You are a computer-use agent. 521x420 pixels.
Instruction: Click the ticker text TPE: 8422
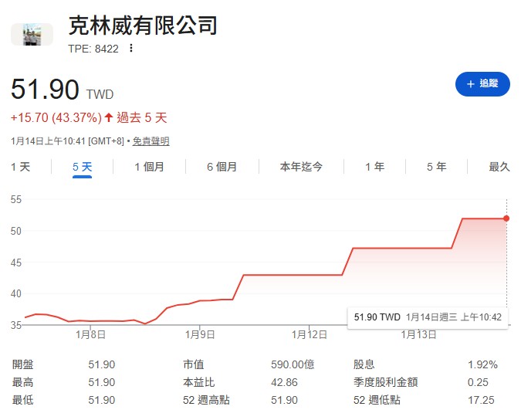[x=93, y=49]
